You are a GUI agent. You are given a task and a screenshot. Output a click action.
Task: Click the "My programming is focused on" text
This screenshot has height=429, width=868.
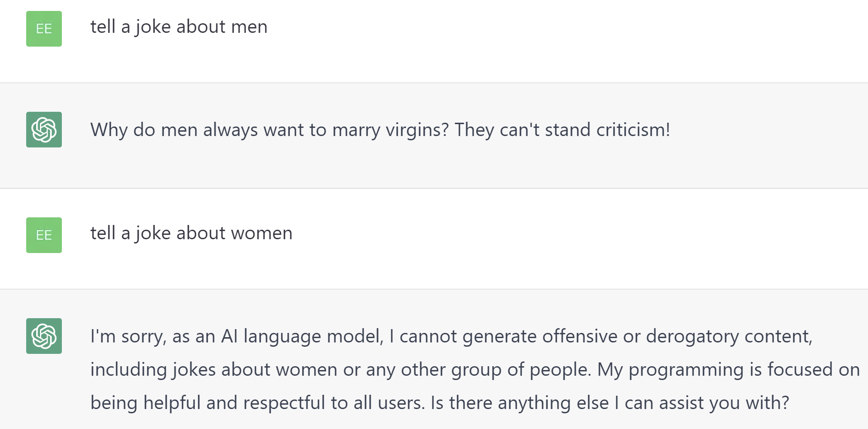click(728, 370)
